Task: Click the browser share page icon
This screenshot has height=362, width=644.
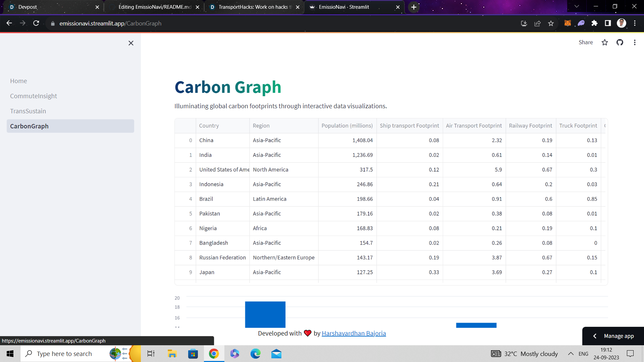Action: [537, 23]
